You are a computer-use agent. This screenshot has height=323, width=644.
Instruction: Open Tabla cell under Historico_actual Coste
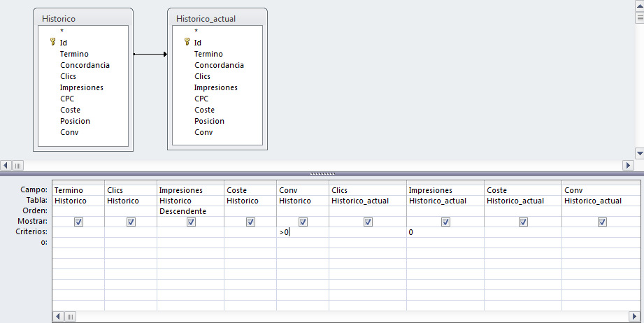pos(522,201)
